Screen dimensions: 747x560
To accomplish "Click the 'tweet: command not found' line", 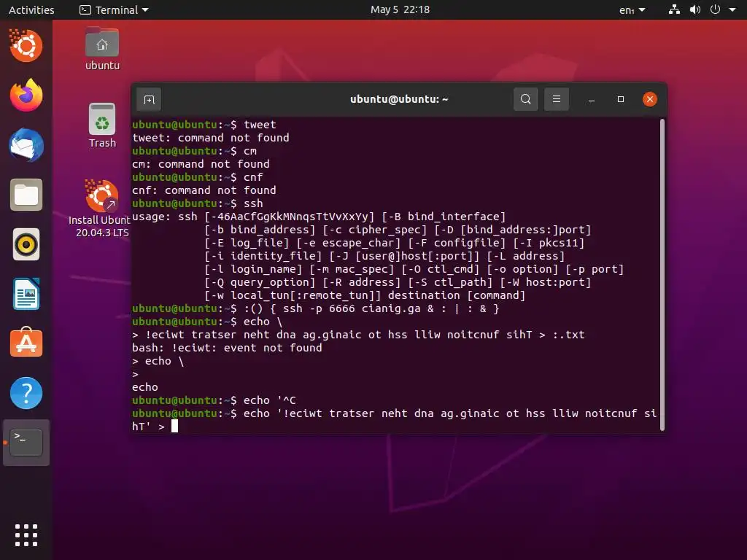I will pyautogui.click(x=211, y=138).
